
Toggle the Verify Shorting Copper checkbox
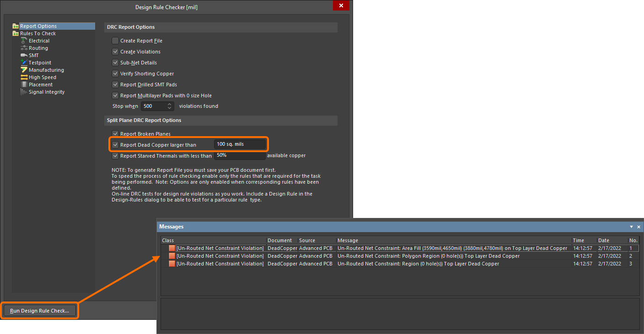(115, 74)
